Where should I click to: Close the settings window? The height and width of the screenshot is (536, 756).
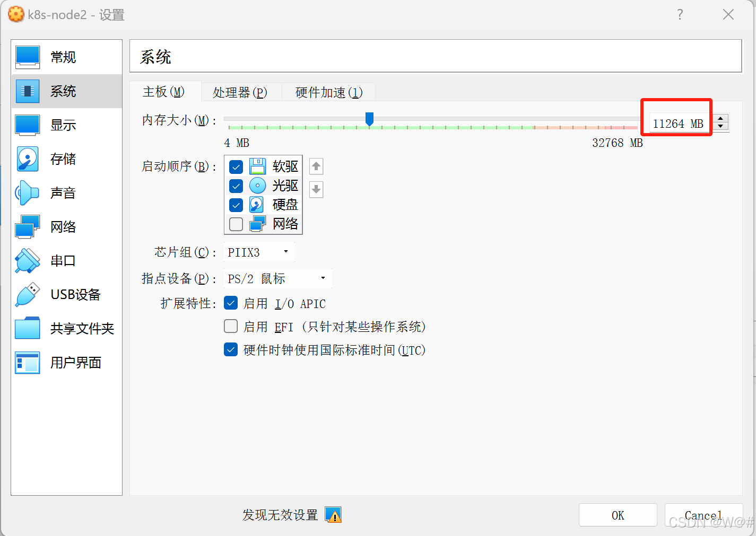728,15
